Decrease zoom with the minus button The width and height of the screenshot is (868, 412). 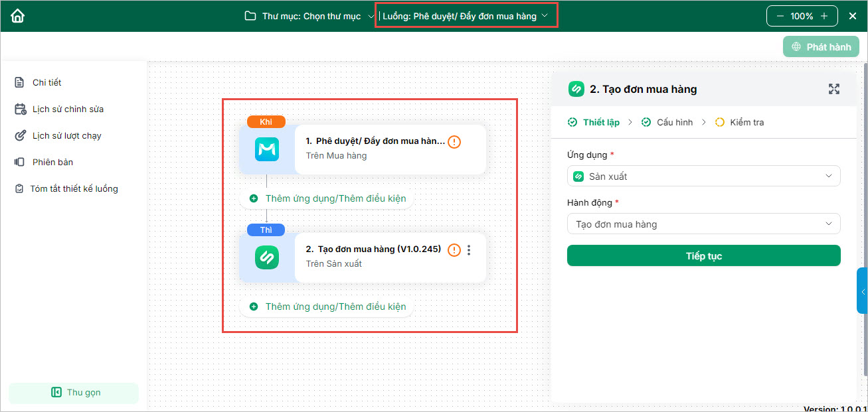tap(780, 16)
